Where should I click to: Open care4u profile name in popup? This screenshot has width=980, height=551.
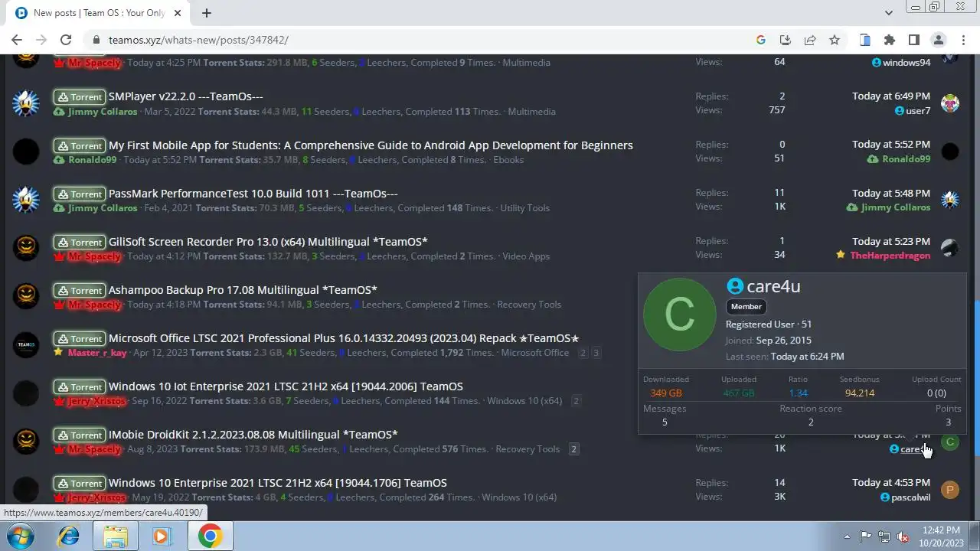pyautogui.click(x=773, y=286)
